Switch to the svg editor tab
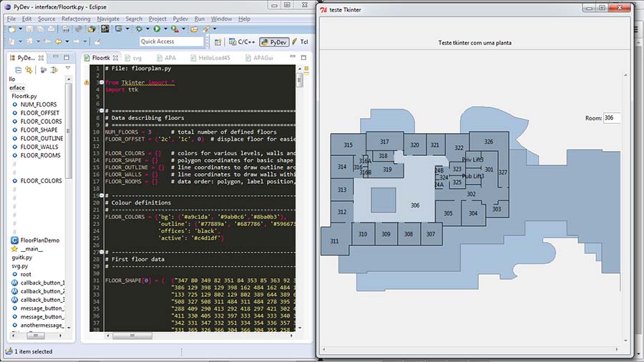 pyautogui.click(x=133, y=58)
